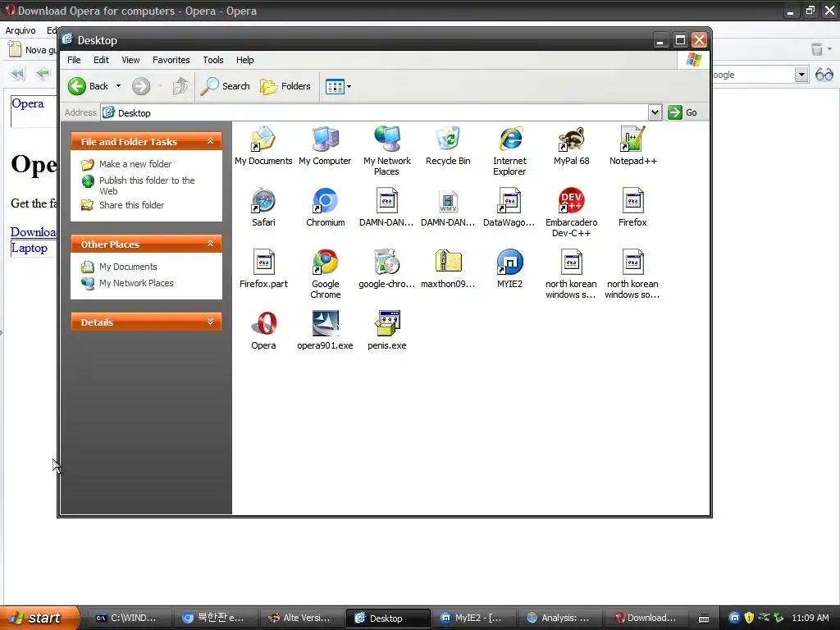Switch to Analysis taskbar button
This screenshot has height=630, width=840.
pyautogui.click(x=559, y=618)
